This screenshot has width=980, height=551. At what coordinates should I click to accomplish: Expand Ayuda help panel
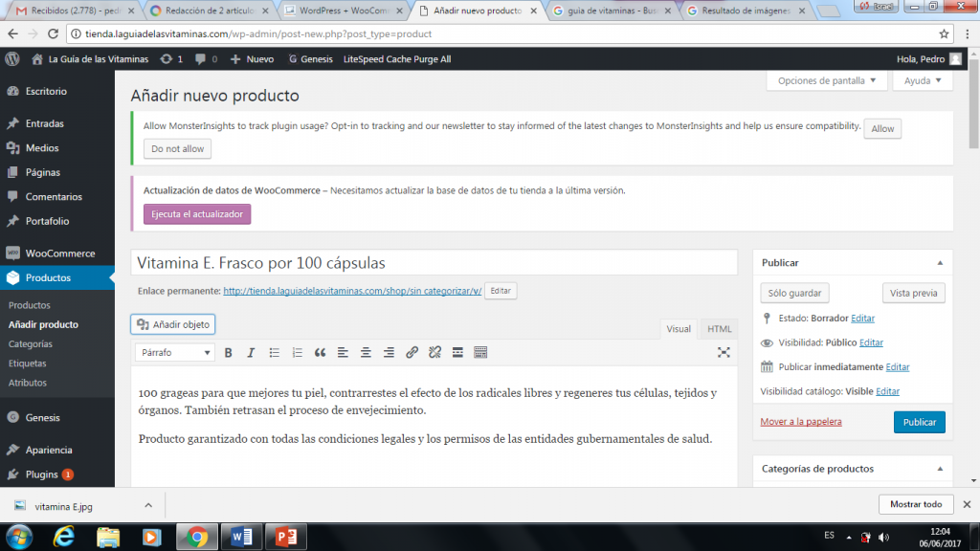[x=923, y=80]
